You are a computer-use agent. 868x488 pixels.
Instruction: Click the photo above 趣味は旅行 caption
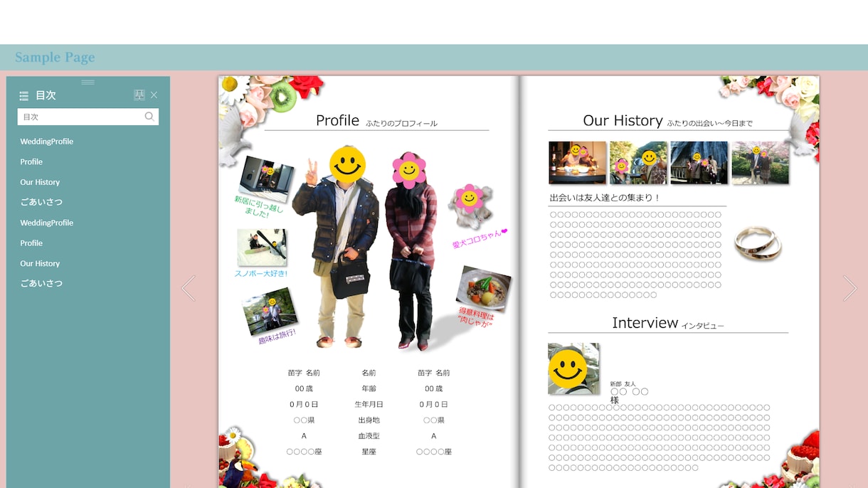pos(269,311)
